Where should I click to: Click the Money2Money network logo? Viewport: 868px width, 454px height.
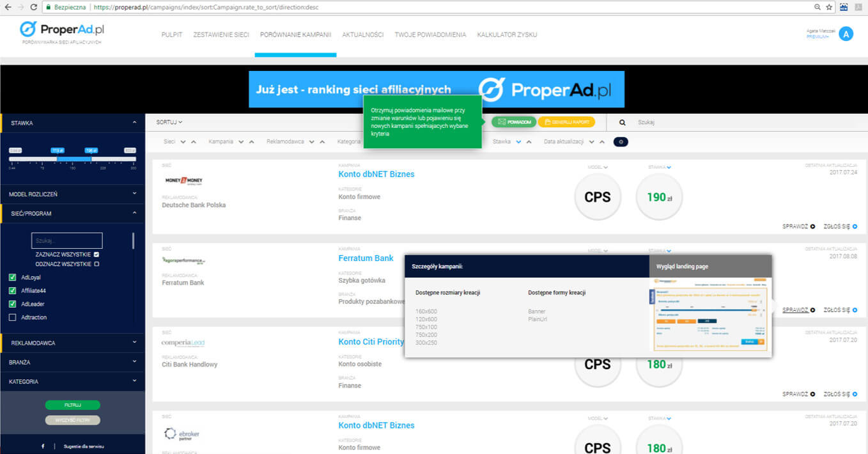(183, 181)
